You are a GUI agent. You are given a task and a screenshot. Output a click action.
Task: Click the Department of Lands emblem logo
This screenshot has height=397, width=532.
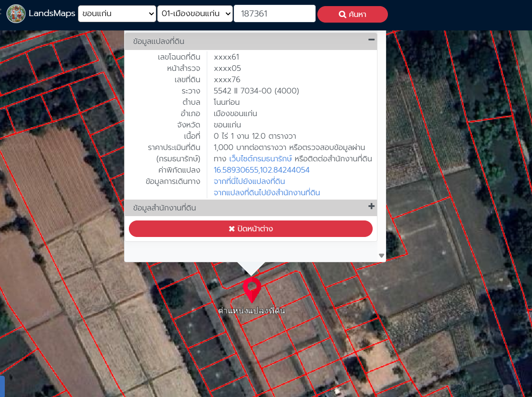[16, 13]
